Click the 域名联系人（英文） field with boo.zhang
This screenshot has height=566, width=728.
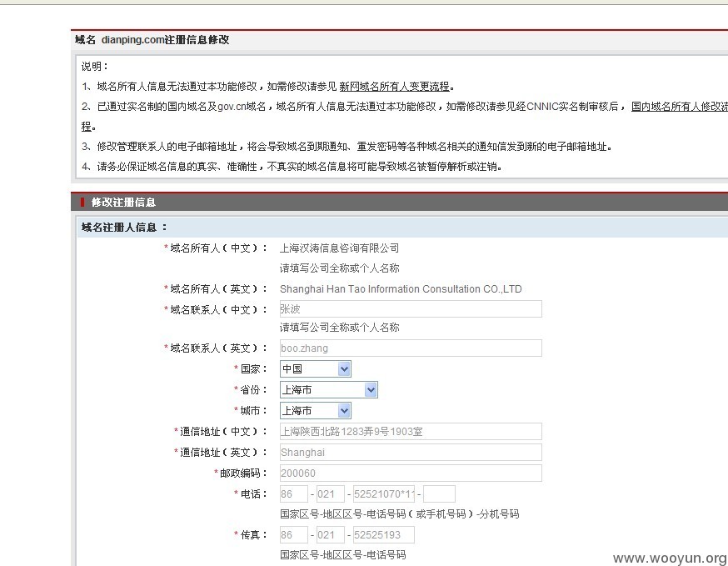(x=411, y=348)
